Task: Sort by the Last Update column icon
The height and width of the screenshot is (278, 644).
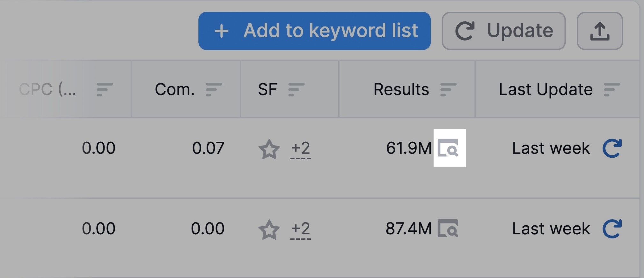Action: [612, 89]
